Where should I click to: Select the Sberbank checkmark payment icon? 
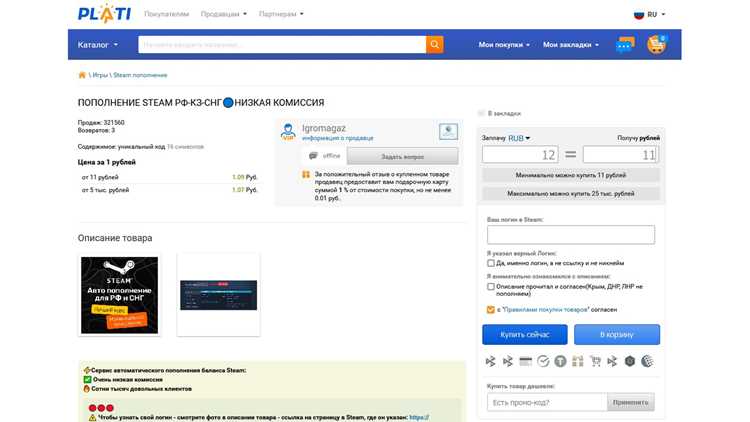[x=543, y=361]
